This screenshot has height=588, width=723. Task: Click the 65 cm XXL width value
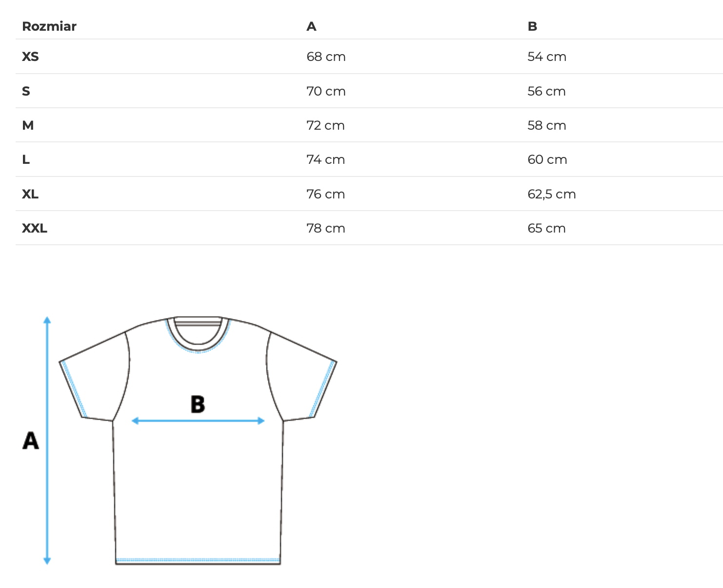(546, 228)
